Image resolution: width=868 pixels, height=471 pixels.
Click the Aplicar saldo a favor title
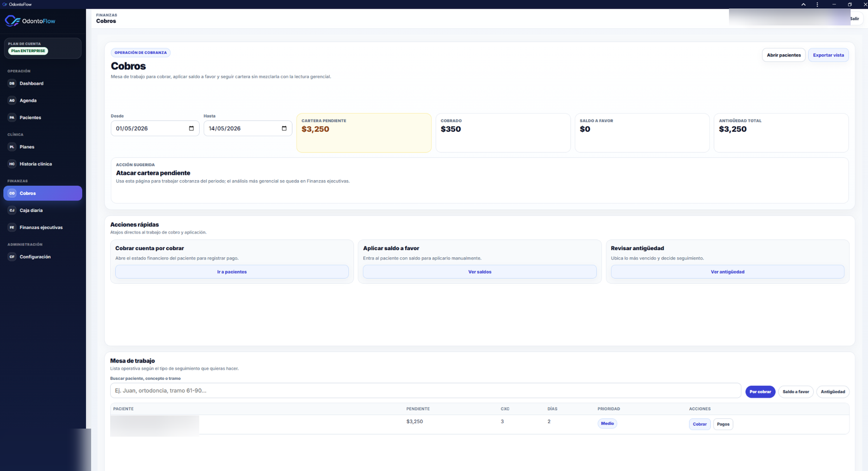391,249
